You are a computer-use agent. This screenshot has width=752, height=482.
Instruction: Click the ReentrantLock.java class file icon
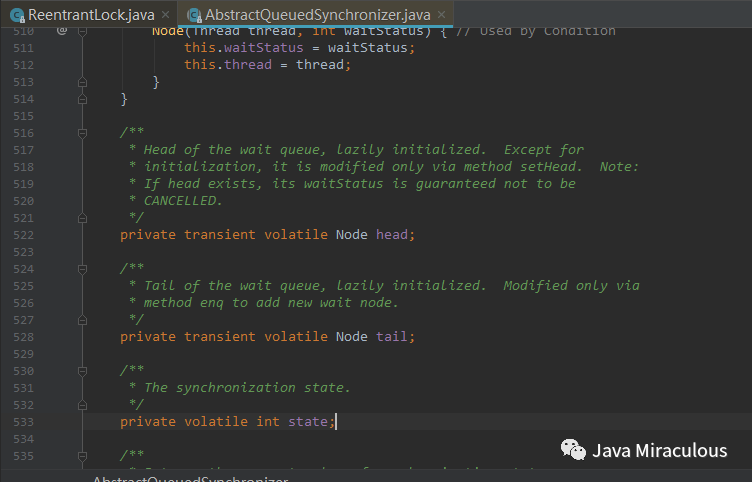(17, 16)
